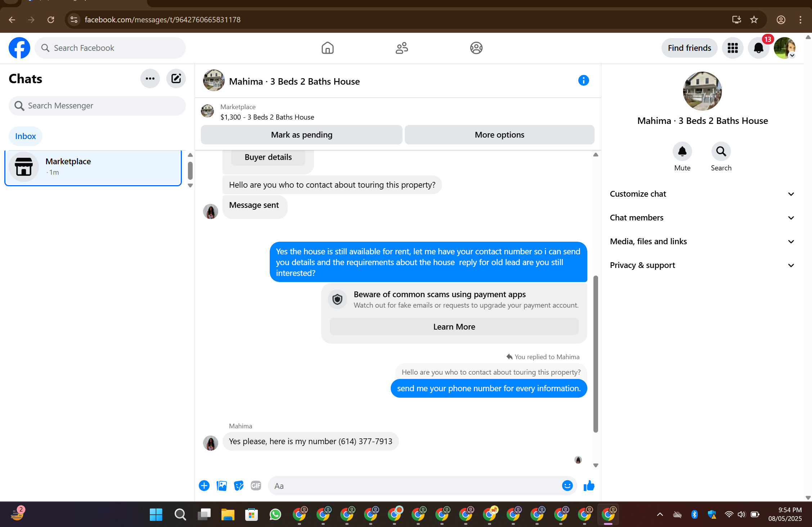Open the notifications bell with 13 badge

759,48
